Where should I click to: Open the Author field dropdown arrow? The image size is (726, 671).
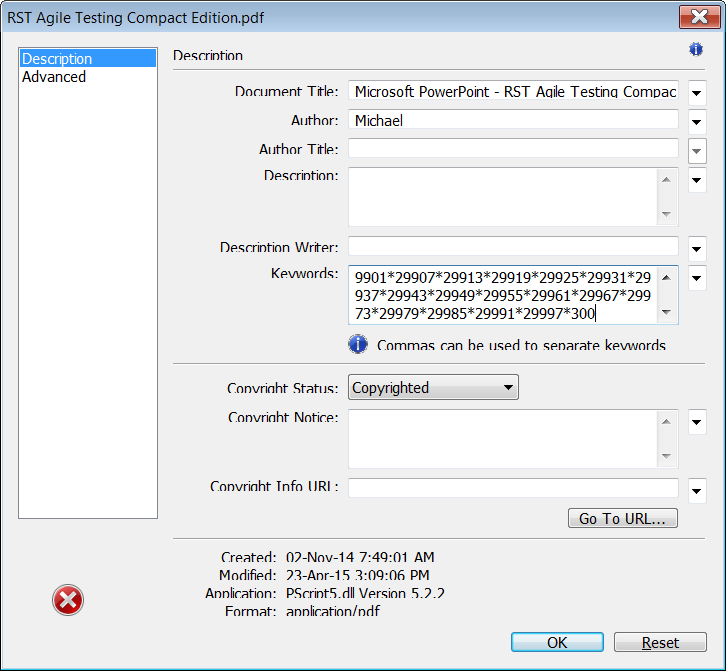click(x=697, y=122)
